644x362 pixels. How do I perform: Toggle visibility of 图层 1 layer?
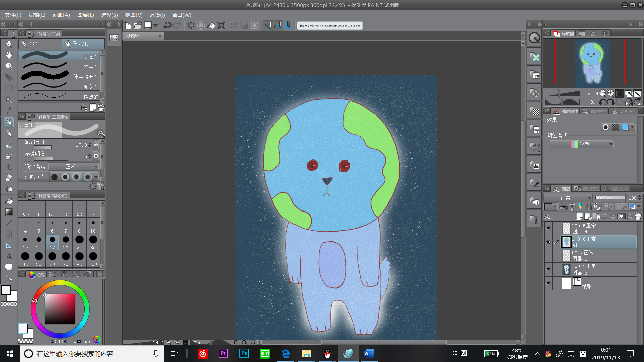coord(548,256)
